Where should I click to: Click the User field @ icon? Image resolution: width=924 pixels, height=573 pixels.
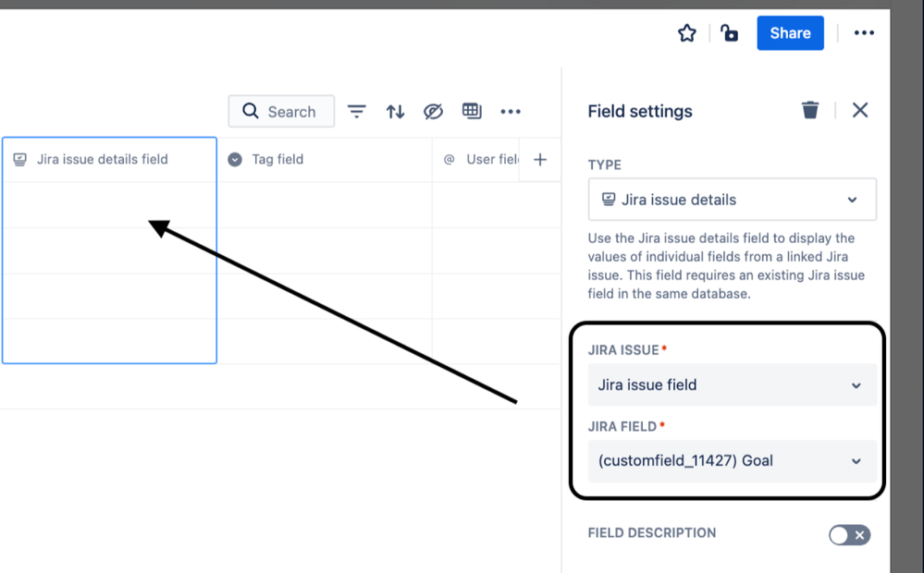click(x=449, y=160)
